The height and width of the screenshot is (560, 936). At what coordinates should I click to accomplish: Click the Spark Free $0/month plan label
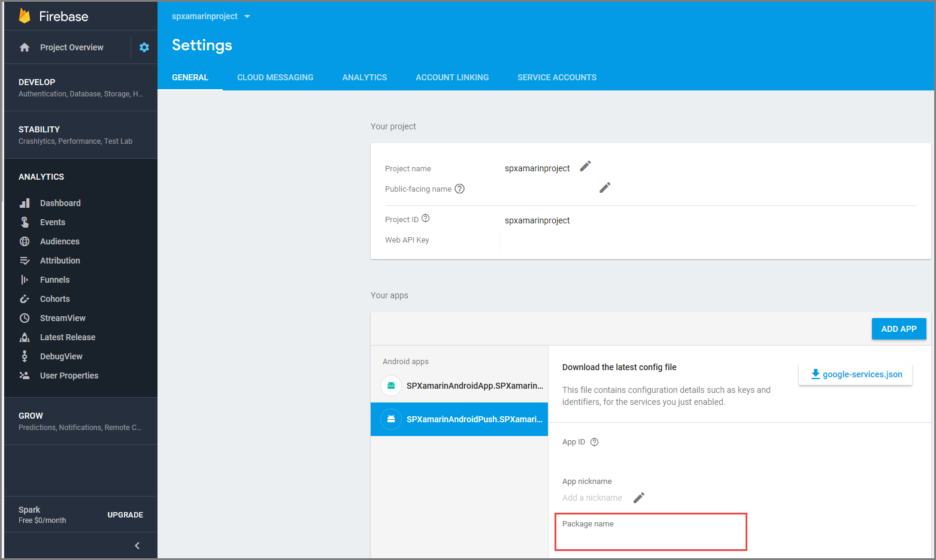(x=43, y=515)
